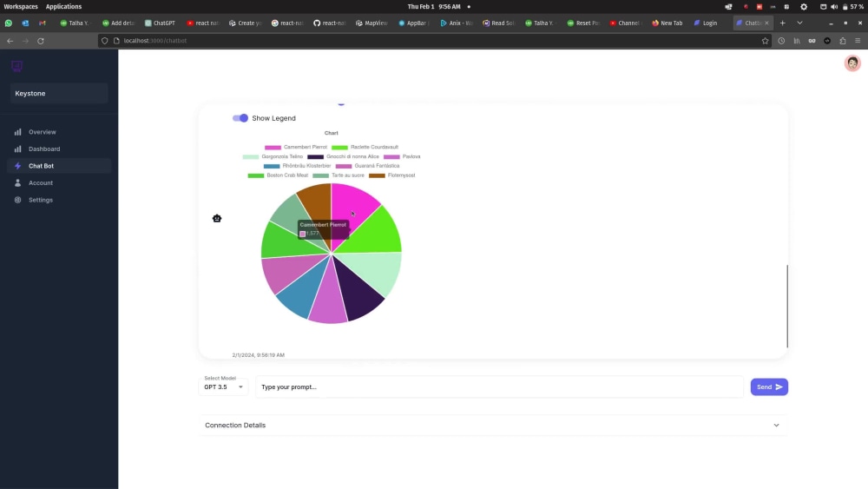The image size is (868, 489).
Task: Toggle Tarte au sucre legend entry
Action: [x=339, y=175]
